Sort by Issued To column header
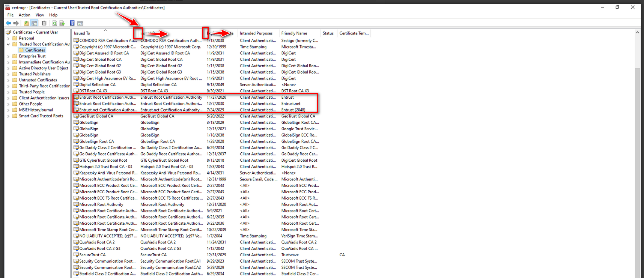Screen dimensions: 644x278 (105, 33)
